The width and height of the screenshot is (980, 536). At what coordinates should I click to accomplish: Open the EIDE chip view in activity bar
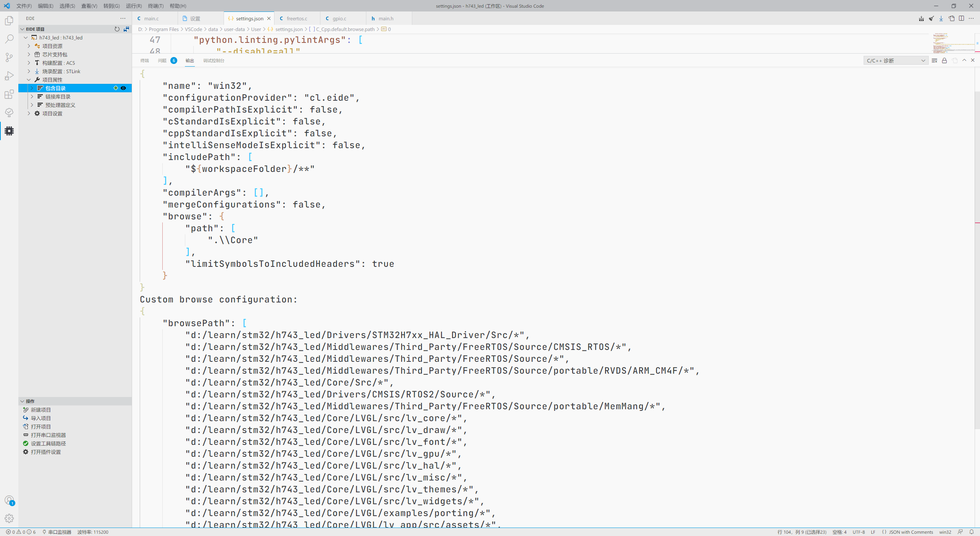tap(9, 131)
